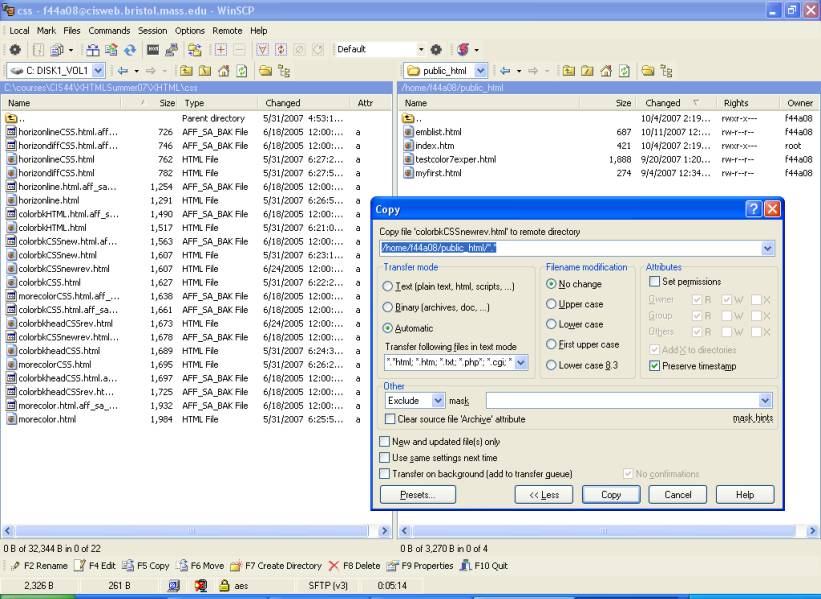Select Automatic transfer mode
The height and width of the screenshot is (599, 821).
coord(387,328)
